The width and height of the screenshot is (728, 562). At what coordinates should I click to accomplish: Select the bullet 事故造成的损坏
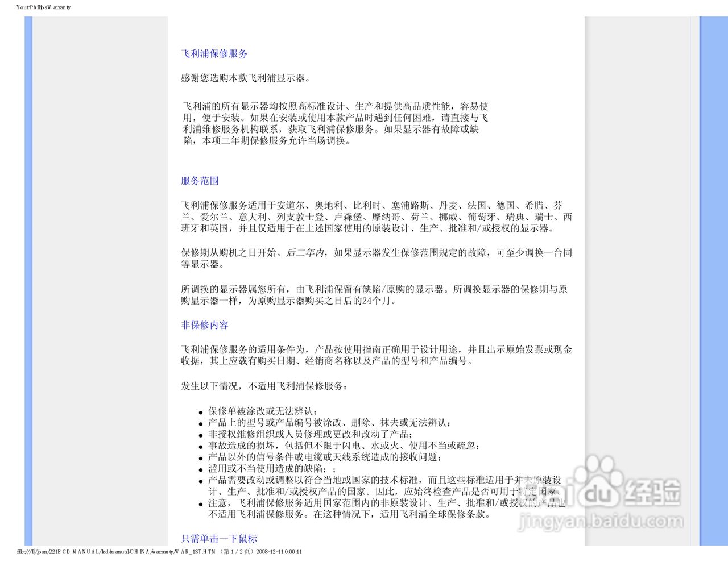(x=344, y=446)
